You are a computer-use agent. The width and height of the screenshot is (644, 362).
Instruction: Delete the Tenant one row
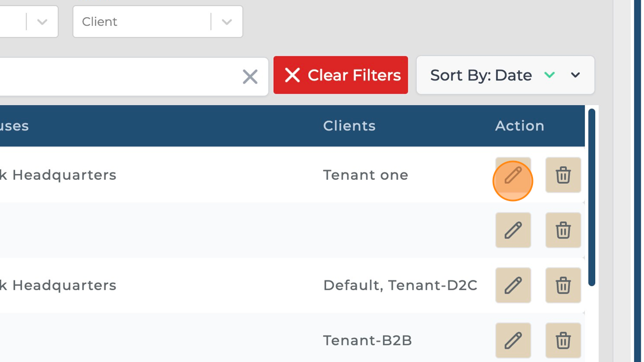click(563, 175)
